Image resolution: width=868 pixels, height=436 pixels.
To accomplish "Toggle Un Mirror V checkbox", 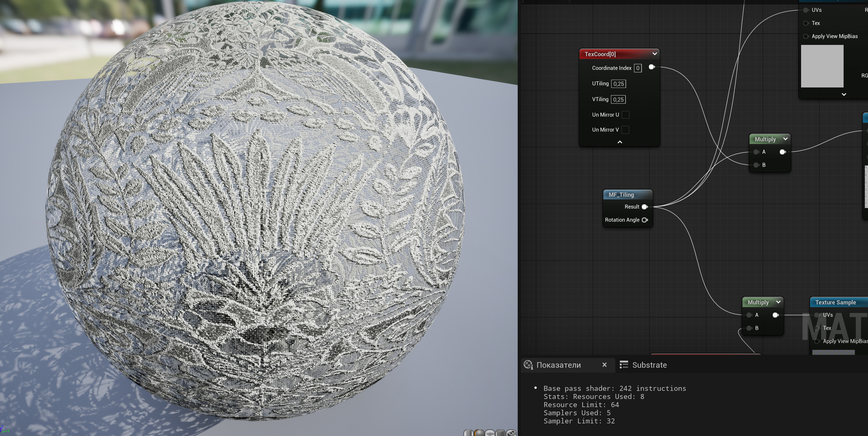I will pos(625,130).
